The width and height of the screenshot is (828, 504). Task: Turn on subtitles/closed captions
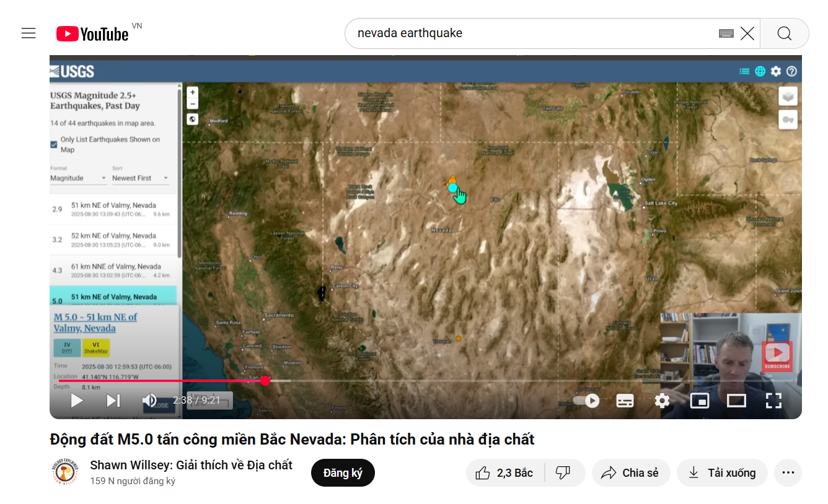625,401
